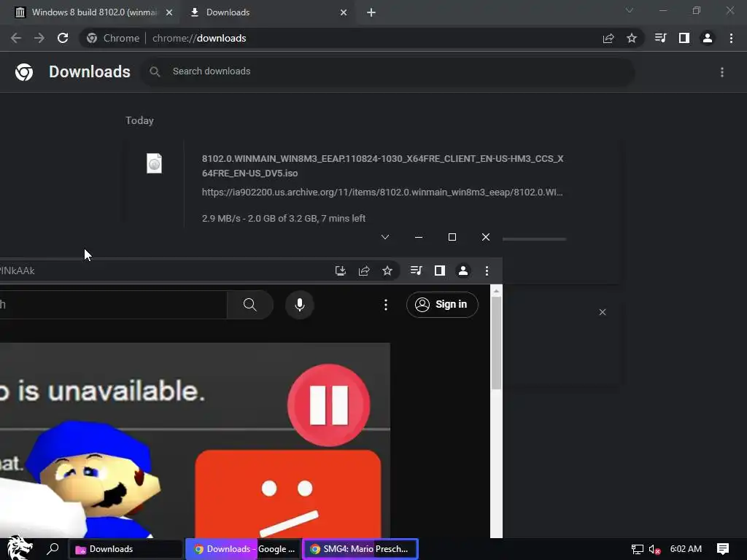Image resolution: width=747 pixels, height=560 pixels.
Task: Close the Downloads tab
Action: [344, 12]
